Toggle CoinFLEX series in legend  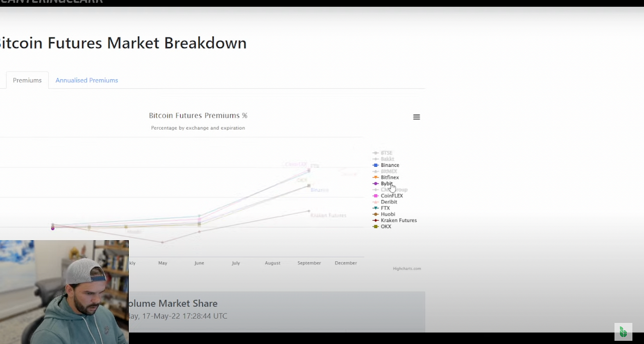tap(388, 196)
